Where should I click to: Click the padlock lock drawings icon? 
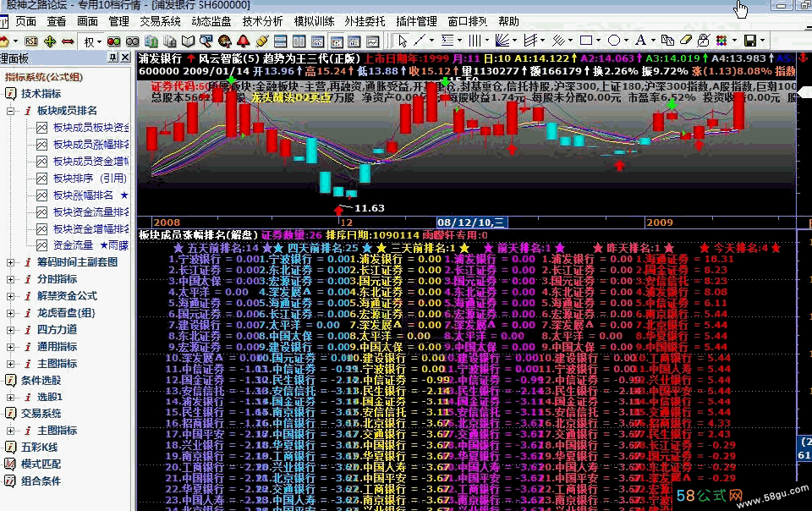point(703,40)
